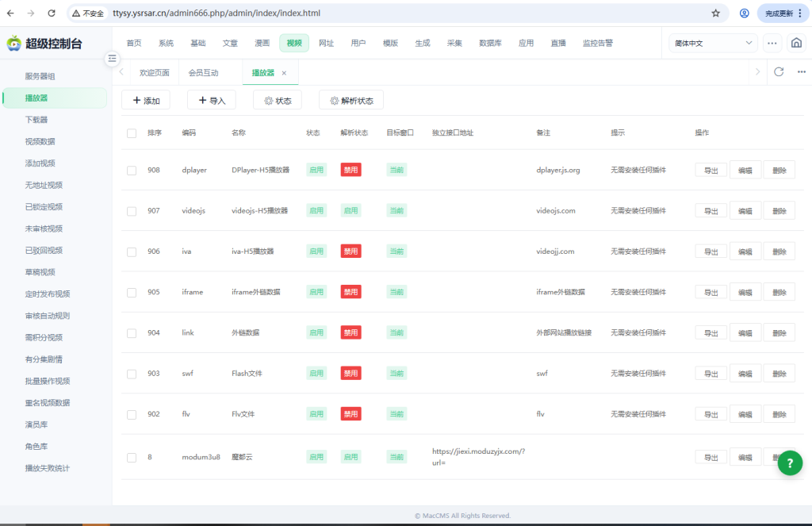Open 下载器 in the sidebar
Viewport: 812px width, 526px height.
pos(36,120)
